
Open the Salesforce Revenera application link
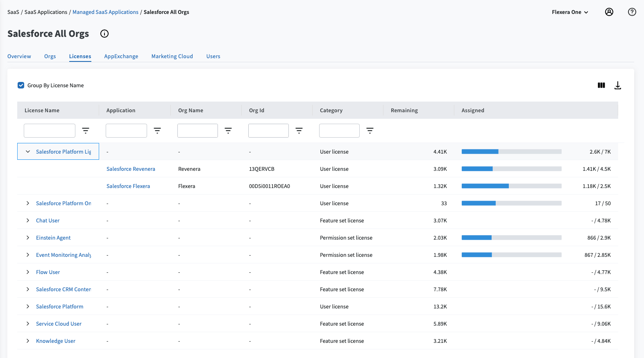[131, 169]
